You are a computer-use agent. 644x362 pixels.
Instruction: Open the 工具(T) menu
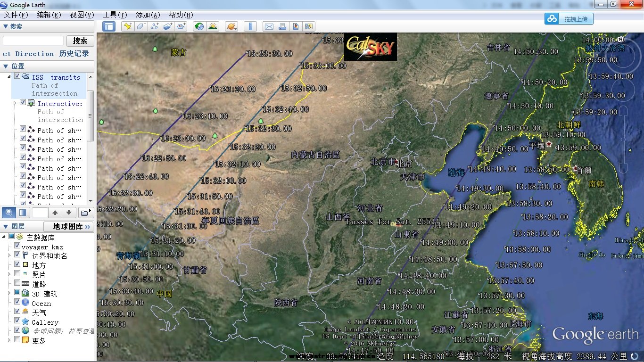[115, 15]
